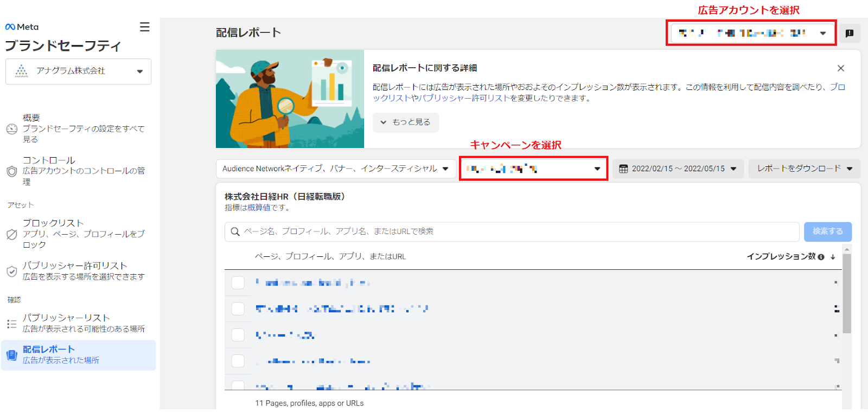Go to ブロックリスト in the sidebar

(x=78, y=234)
